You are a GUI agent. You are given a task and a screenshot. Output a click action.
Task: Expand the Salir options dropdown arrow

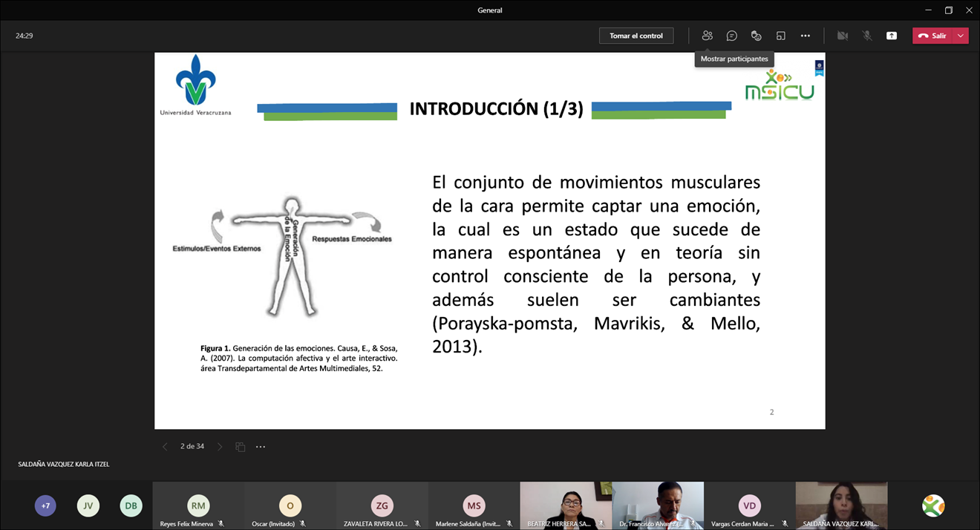click(x=961, y=36)
